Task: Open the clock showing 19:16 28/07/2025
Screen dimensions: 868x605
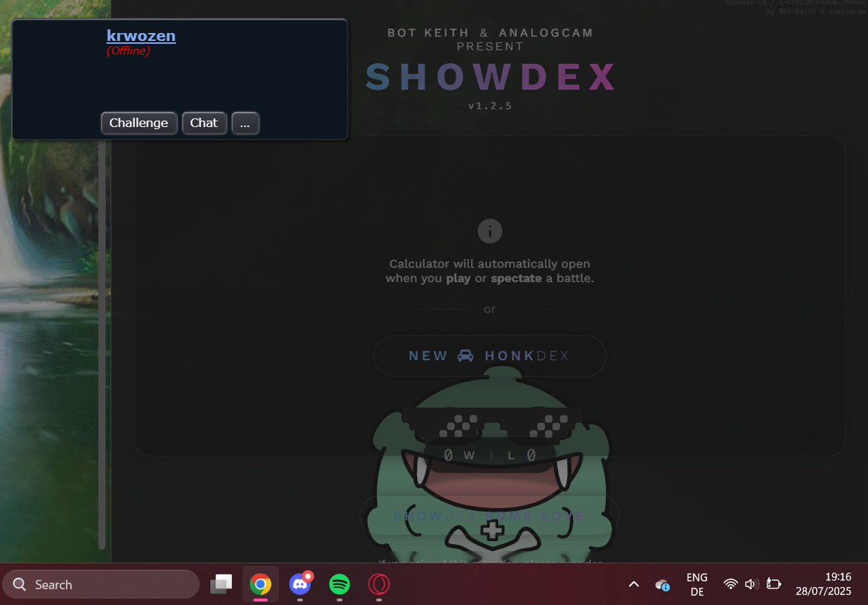Action: pyautogui.click(x=823, y=584)
